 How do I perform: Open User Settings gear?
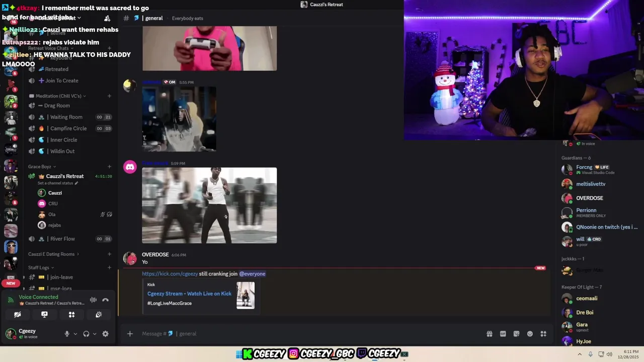pos(105,334)
